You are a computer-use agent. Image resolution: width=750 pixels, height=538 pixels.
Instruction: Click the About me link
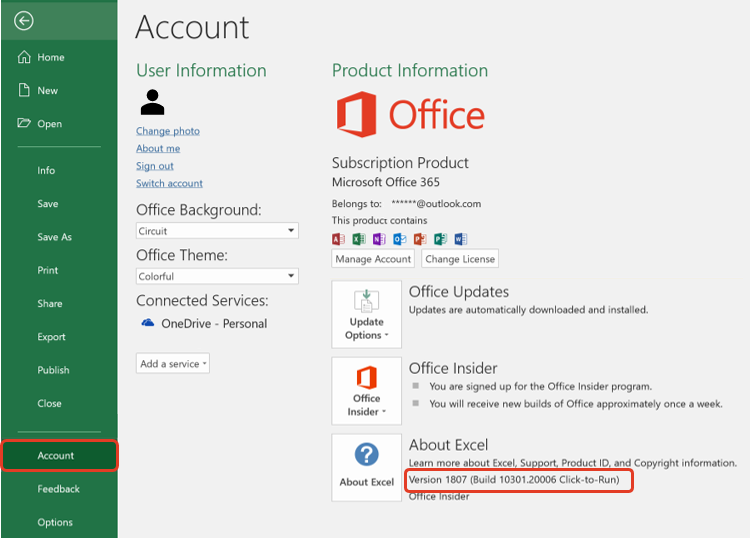[158, 148]
